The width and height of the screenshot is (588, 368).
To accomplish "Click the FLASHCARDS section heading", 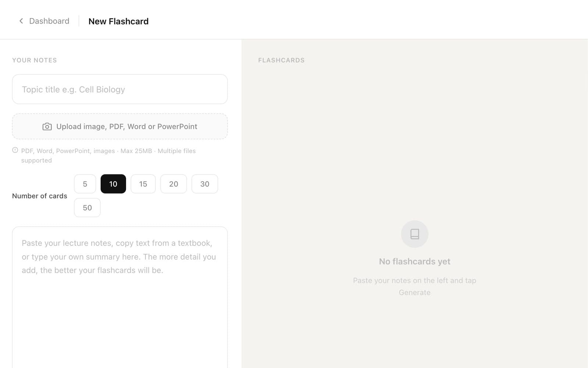I will click(x=282, y=60).
